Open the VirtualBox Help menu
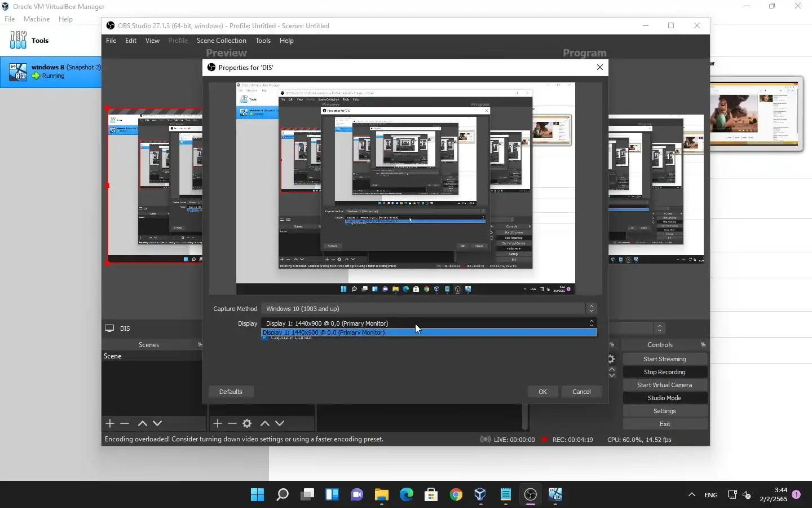 coord(65,19)
